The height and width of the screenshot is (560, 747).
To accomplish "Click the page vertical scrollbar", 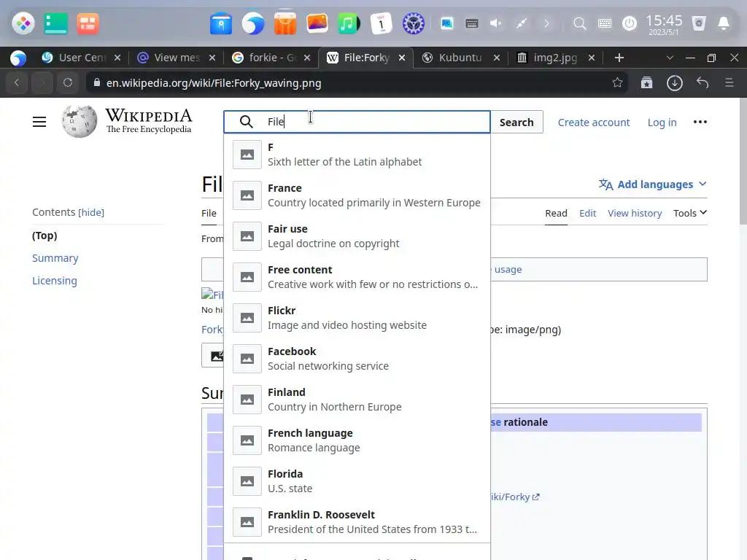I will coord(743,162).
